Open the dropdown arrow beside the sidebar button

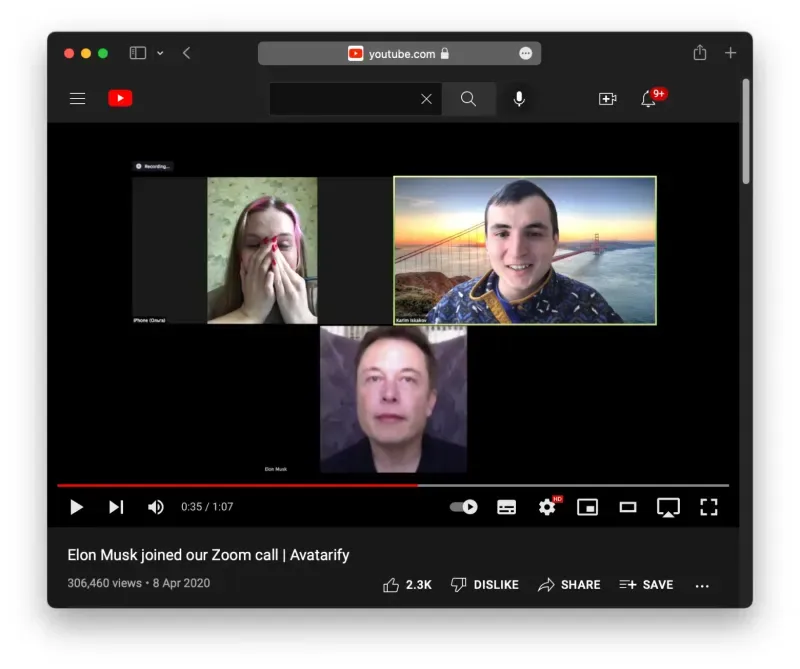click(x=160, y=53)
